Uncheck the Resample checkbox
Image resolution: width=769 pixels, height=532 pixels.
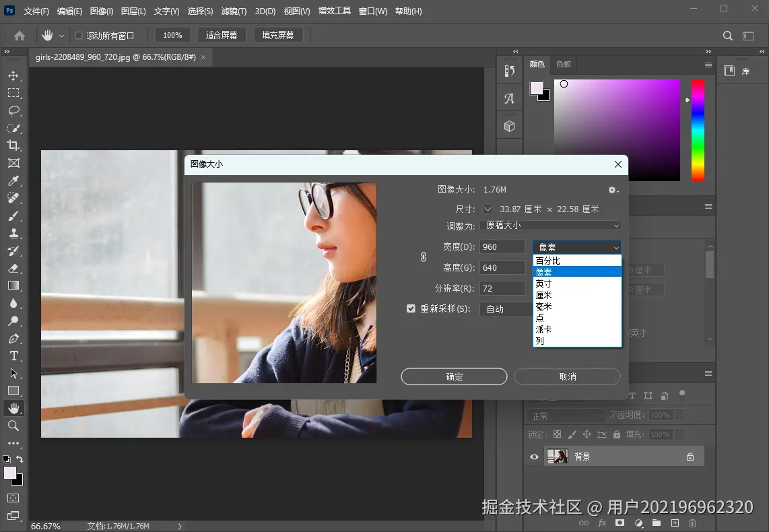(411, 308)
